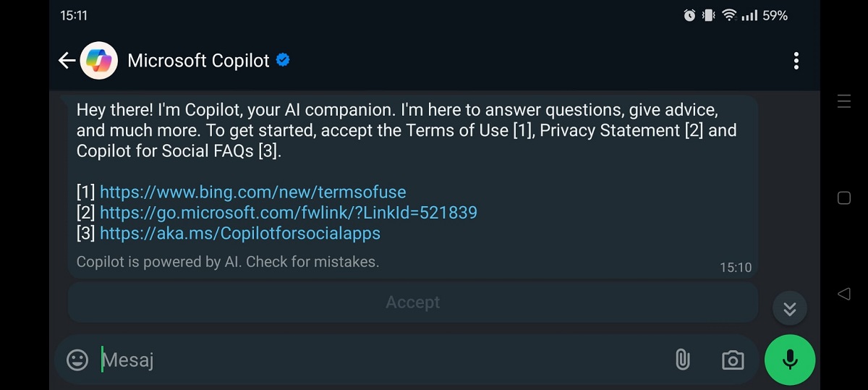Tap the battery percentage in status bar
This screenshot has width=868, height=390.
[775, 15]
